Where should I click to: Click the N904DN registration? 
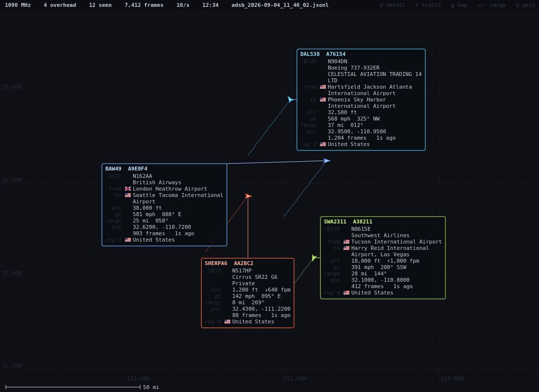[x=338, y=62]
